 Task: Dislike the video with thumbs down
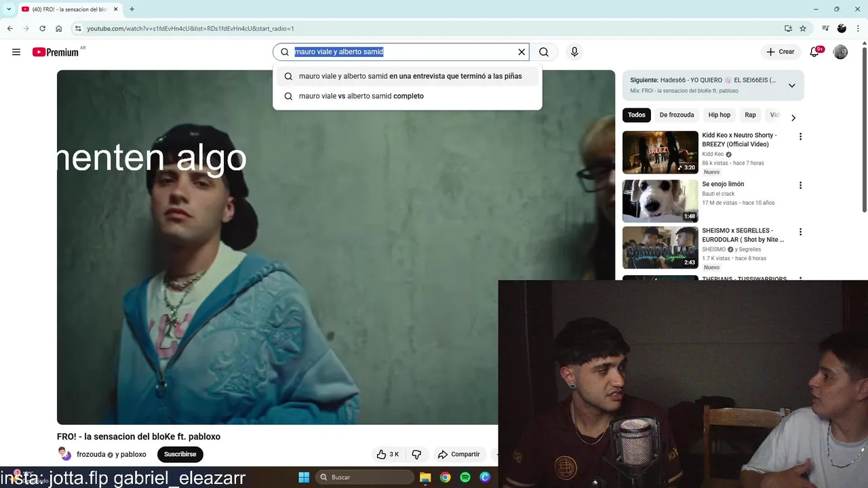(x=416, y=454)
